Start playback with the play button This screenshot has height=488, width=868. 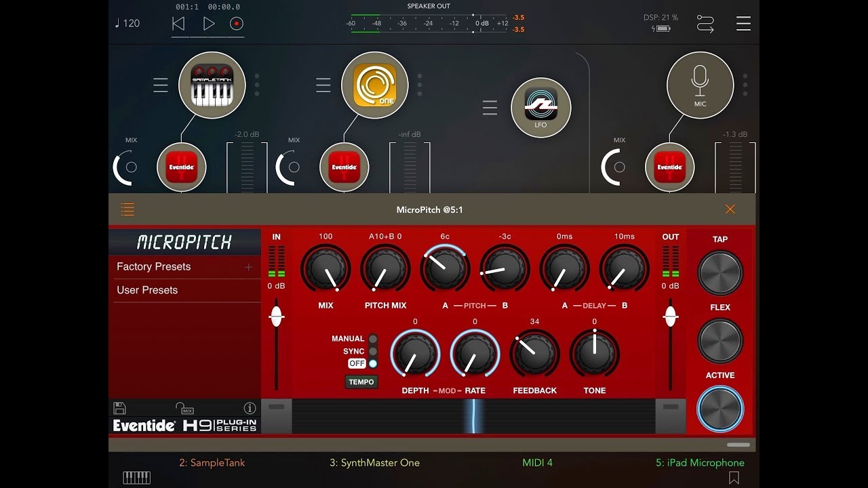point(209,24)
